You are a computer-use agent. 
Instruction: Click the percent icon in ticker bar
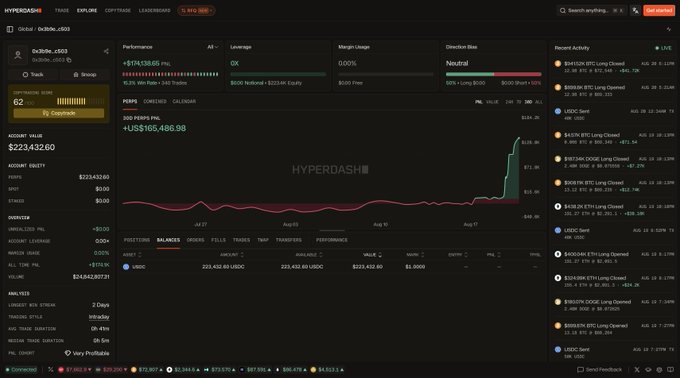click(x=51, y=370)
